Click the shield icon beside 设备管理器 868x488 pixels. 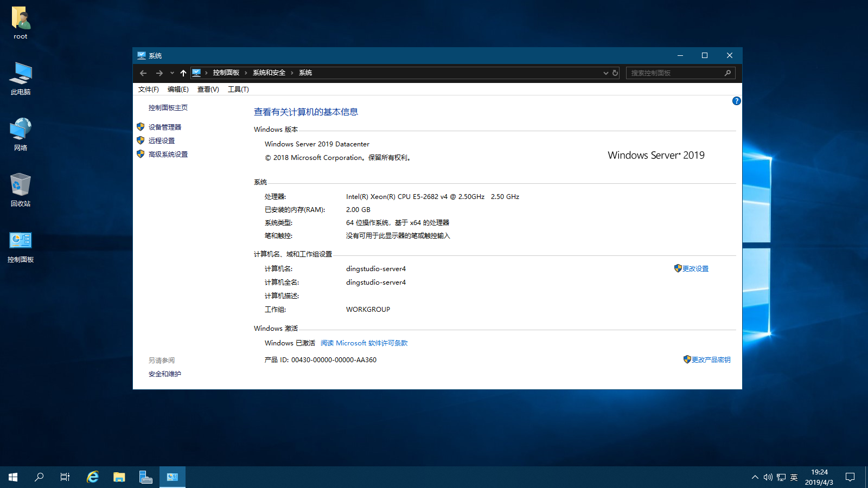[141, 126]
